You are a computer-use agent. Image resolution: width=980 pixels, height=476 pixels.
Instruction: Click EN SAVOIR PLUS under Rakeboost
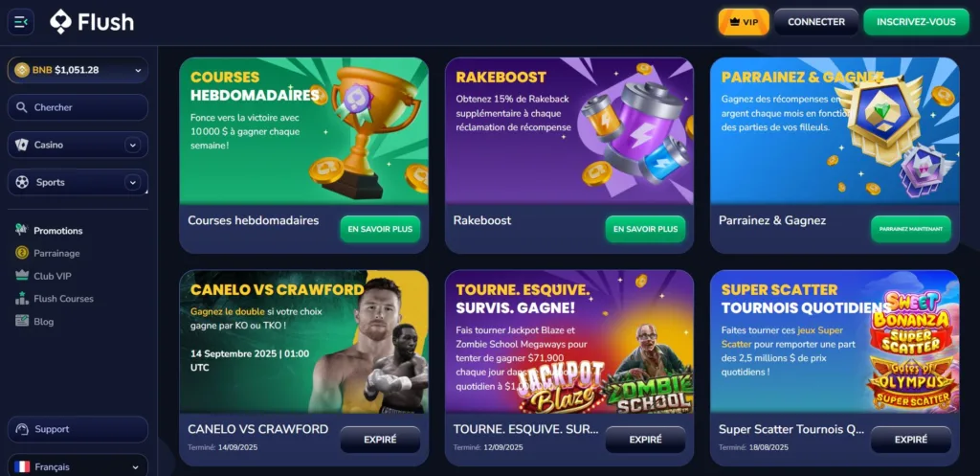click(x=645, y=229)
